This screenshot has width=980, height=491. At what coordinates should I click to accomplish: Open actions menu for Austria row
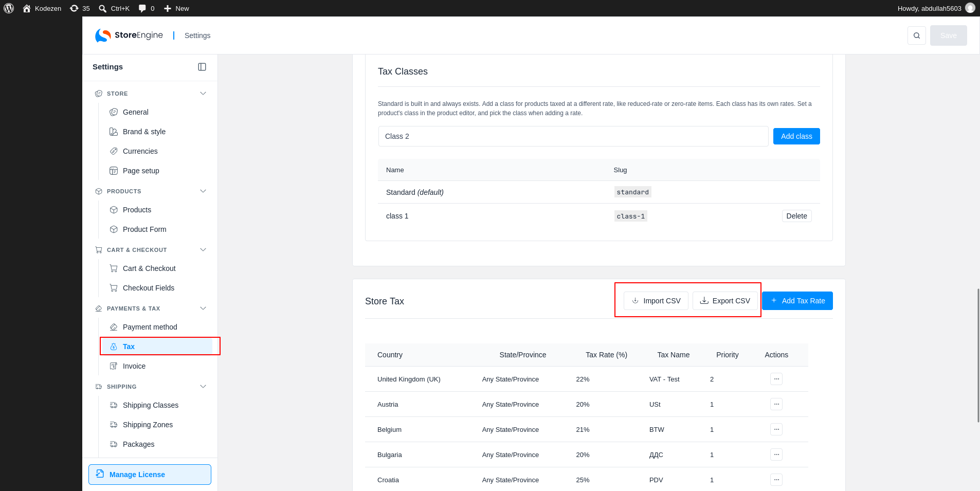(776, 404)
